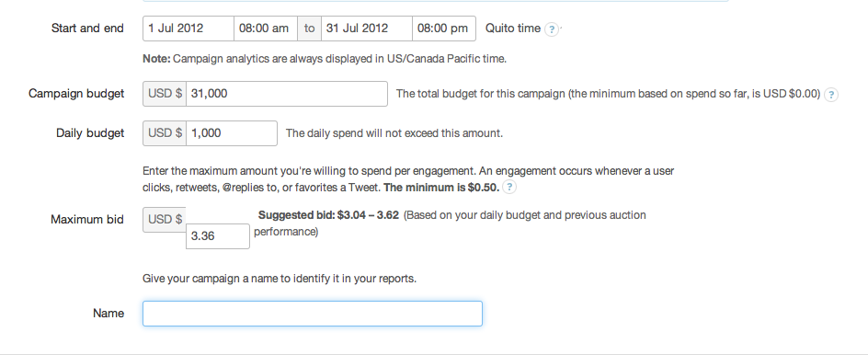The image size is (868, 355).
Task: Open the help icon next to minimum $0.50
Action: (509, 188)
